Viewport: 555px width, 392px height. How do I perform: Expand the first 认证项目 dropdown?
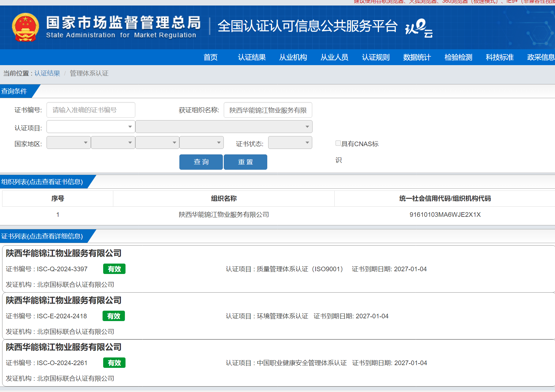coord(91,127)
